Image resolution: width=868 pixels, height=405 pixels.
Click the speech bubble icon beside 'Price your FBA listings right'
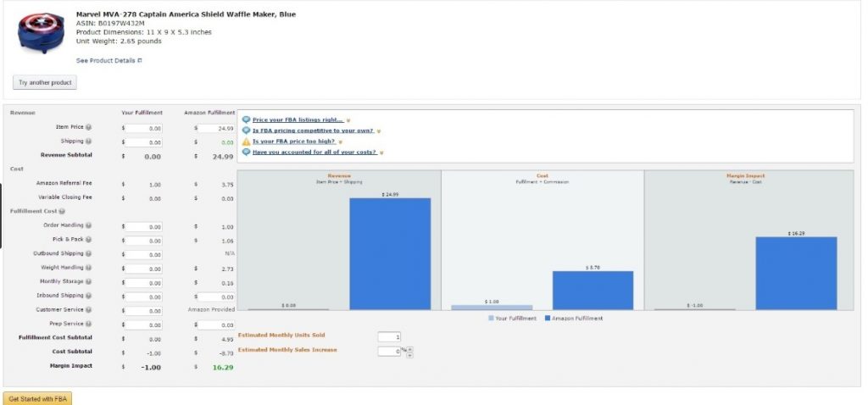pyautogui.click(x=247, y=119)
